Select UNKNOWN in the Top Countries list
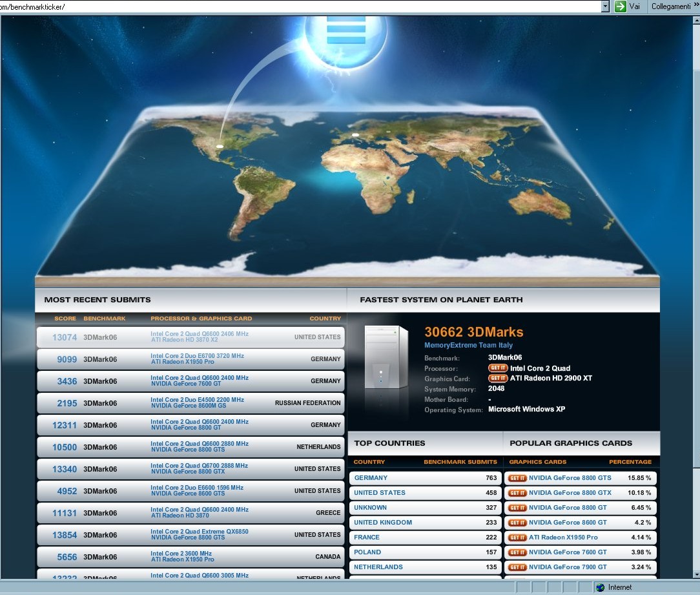The width and height of the screenshot is (700, 595). coord(371,508)
